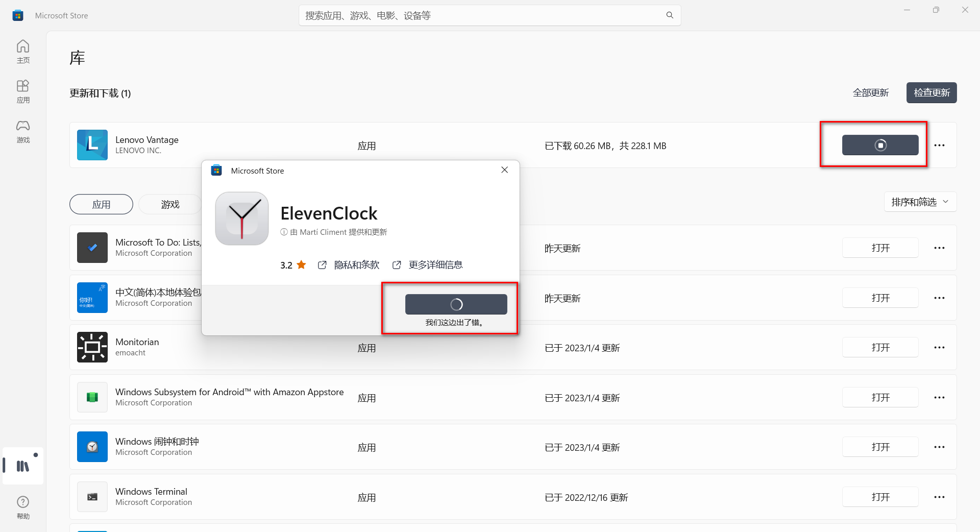Select the 应用 filter tab
Image resolution: width=980 pixels, height=532 pixels.
(101, 204)
